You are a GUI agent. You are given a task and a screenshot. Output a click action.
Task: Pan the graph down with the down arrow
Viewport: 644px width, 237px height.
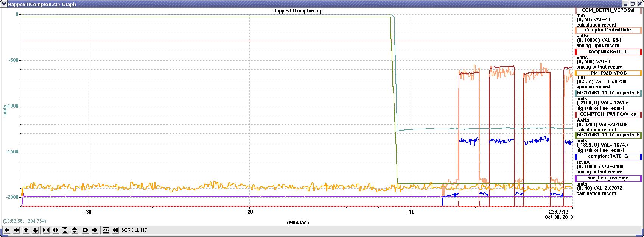click(x=35, y=230)
